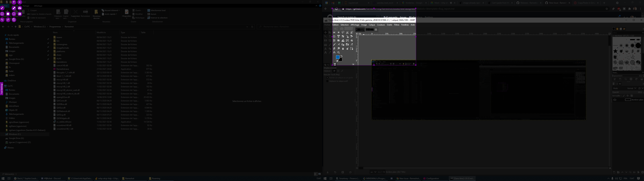This screenshot has width=644, height=181.
Task: Click Flameshot's copy to clipboard button
Action: [14, 20]
